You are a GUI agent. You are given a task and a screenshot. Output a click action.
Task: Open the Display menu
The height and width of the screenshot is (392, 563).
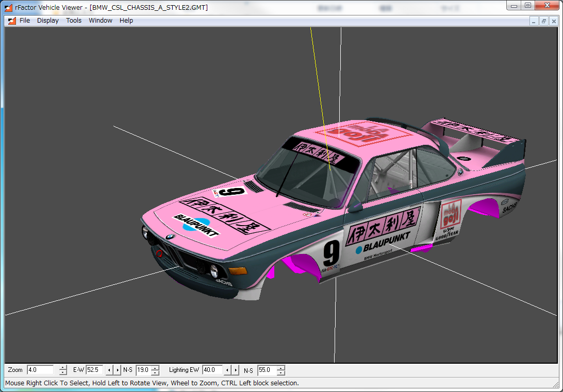pos(48,21)
